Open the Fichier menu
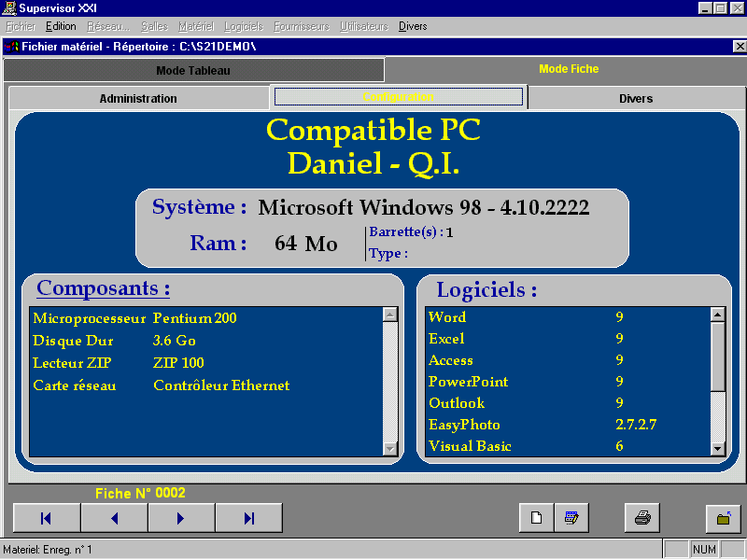 pos(21,26)
